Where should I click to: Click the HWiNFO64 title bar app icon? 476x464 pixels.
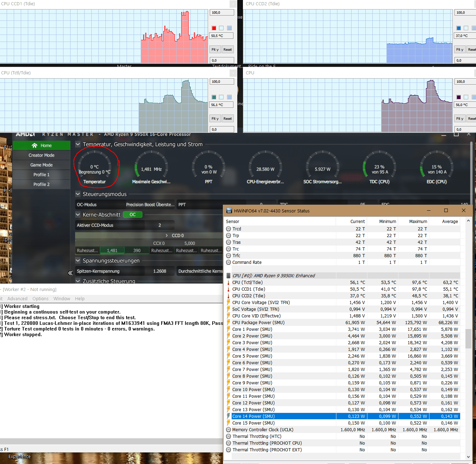tap(229, 211)
